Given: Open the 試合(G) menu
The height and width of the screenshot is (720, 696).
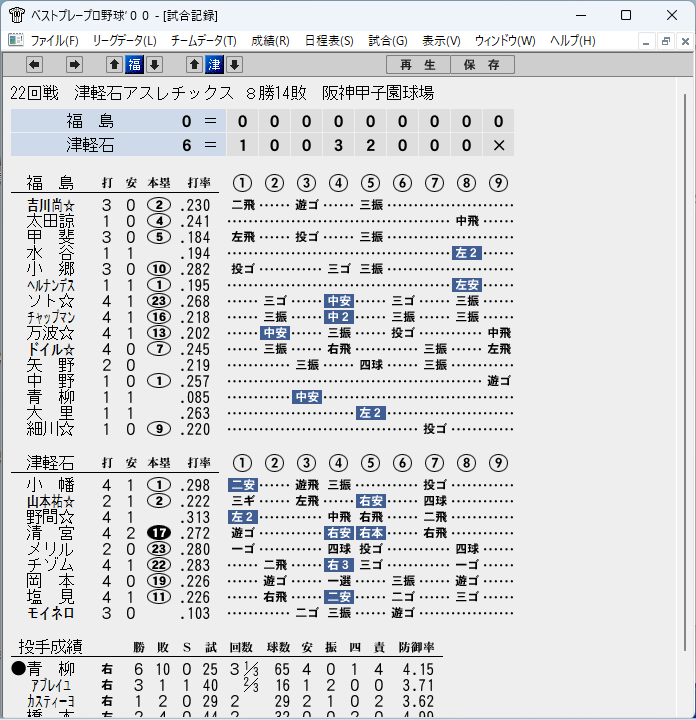Looking at the screenshot, I should [x=388, y=41].
